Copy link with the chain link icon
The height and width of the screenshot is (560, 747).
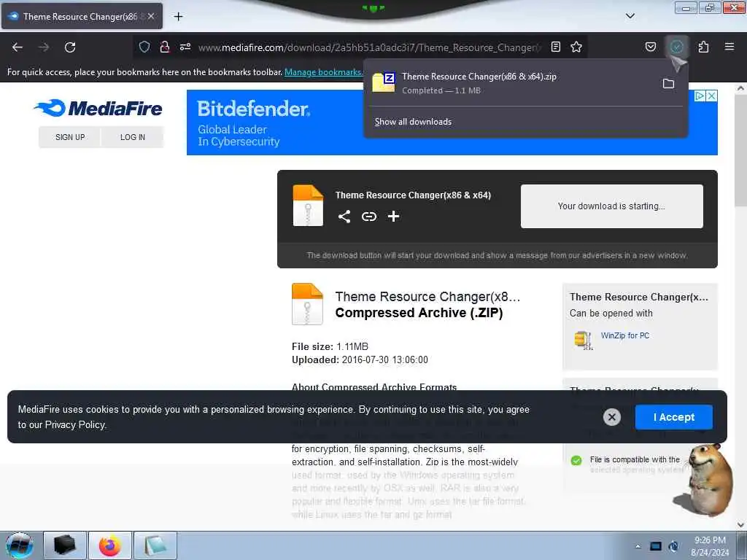tap(368, 217)
